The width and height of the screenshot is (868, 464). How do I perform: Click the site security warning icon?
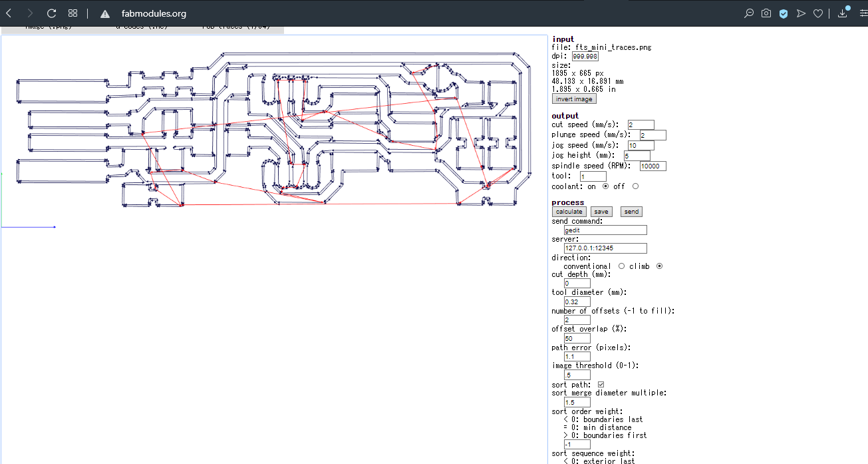(104, 14)
